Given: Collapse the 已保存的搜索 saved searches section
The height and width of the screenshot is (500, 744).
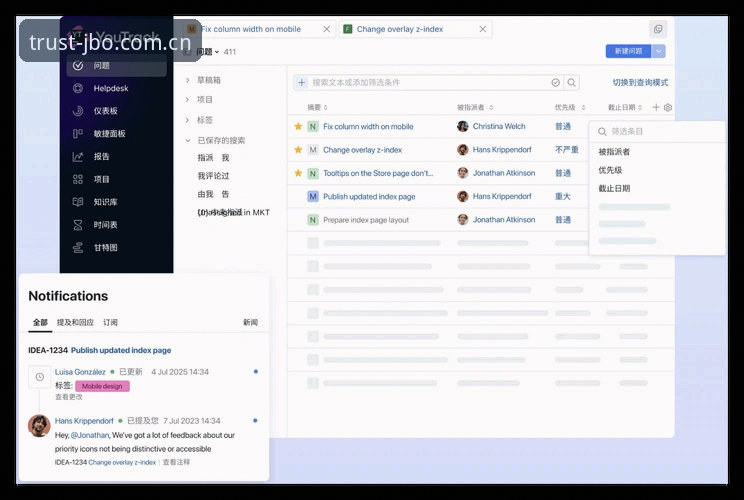Looking at the screenshot, I should pos(188,140).
